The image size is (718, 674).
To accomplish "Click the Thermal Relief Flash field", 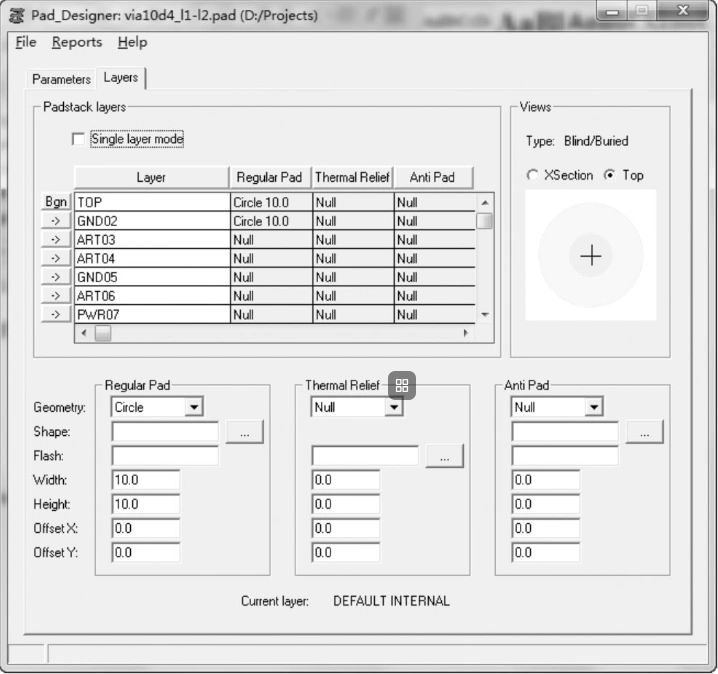I will pyautogui.click(x=365, y=456).
